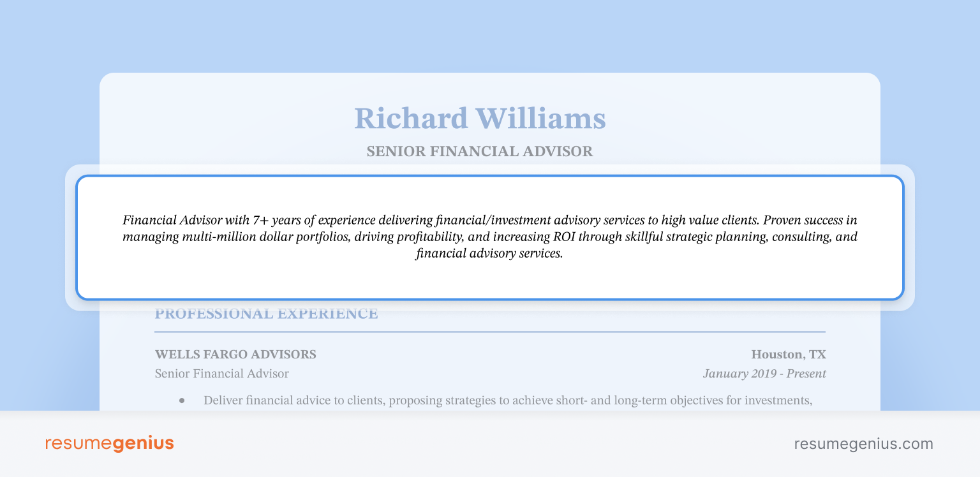Click the Professional Experience section heading
This screenshot has height=477, width=980.
tap(266, 314)
